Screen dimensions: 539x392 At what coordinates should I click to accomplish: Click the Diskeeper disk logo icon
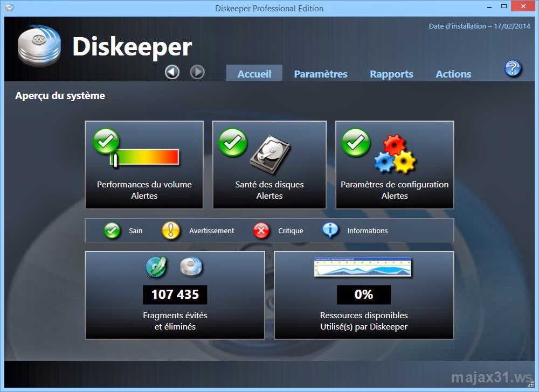tap(39, 45)
